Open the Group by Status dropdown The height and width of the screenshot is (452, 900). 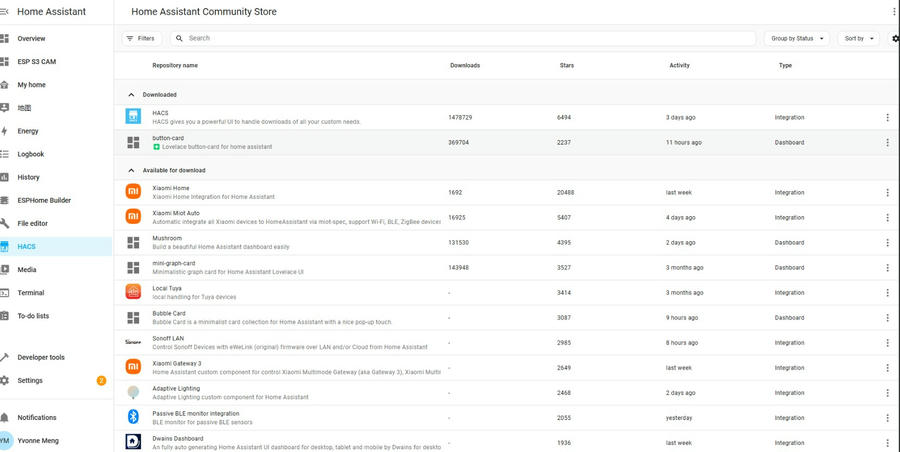pyautogui.click(x=797, y=38)
